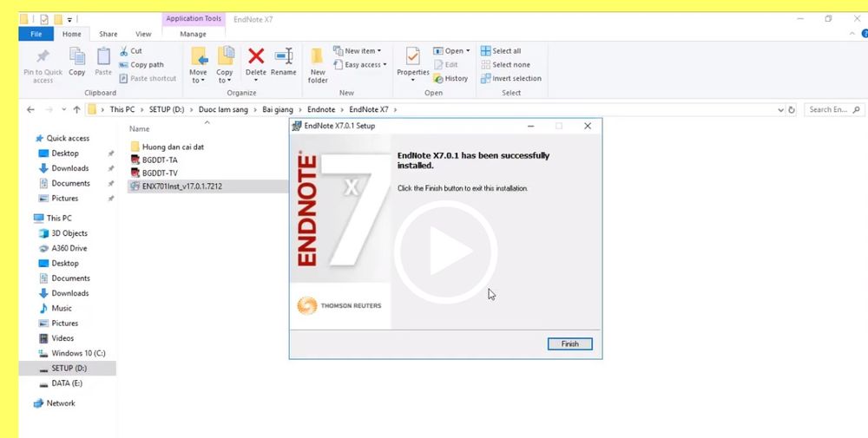Switch to the Share tab
The width and height of the screenshot is (868, 438).
[108, 34]
